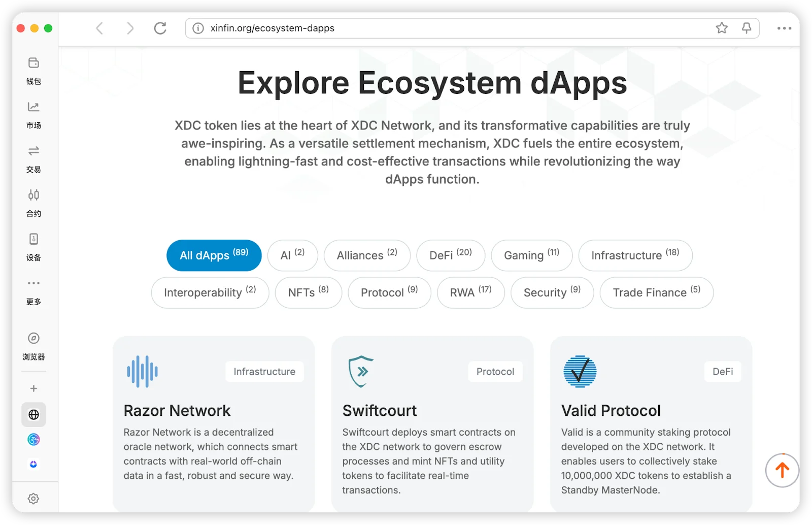
Task: Open the devices (设备) sidebar icon
Action: [33, 239]
